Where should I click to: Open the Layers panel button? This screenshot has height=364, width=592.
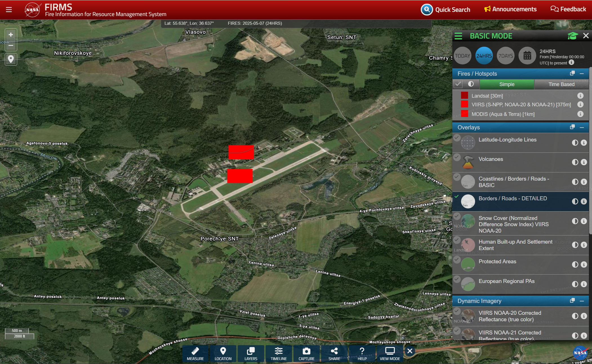pyautogui.click(x=251, y=353)
